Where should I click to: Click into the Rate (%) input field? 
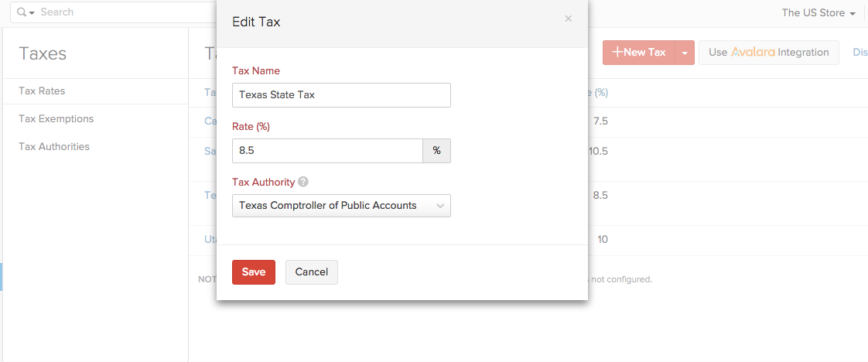[327, 151]
